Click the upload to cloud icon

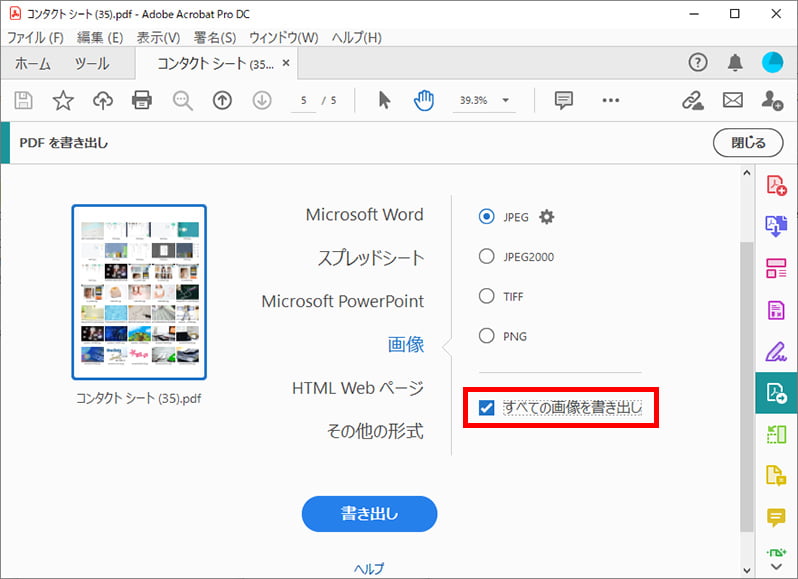click(103, 100)
